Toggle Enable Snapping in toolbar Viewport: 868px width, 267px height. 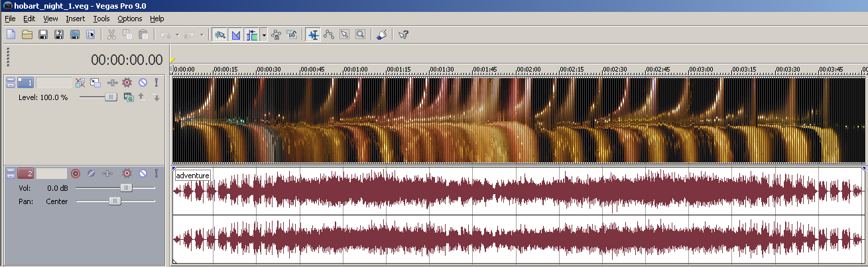[x=219, y=34]
